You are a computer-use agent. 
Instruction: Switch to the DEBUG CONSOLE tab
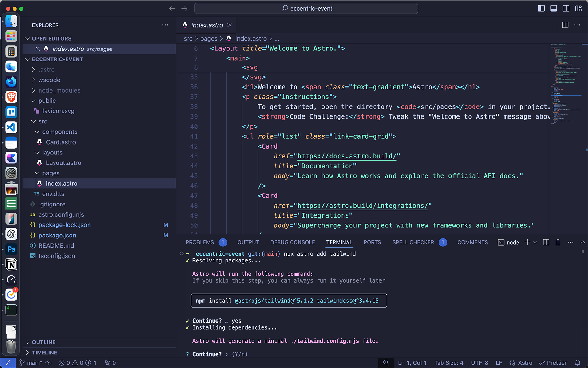pos(292,242)
